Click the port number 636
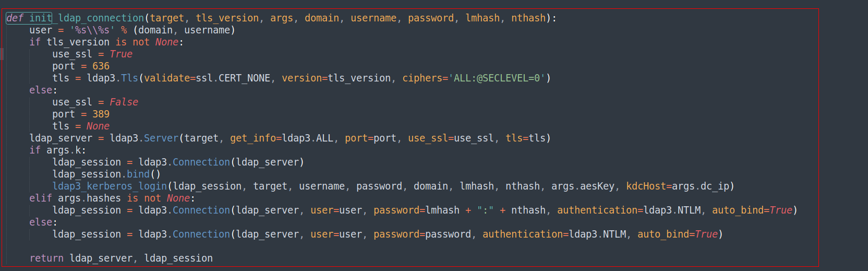 tap(101, 66)
